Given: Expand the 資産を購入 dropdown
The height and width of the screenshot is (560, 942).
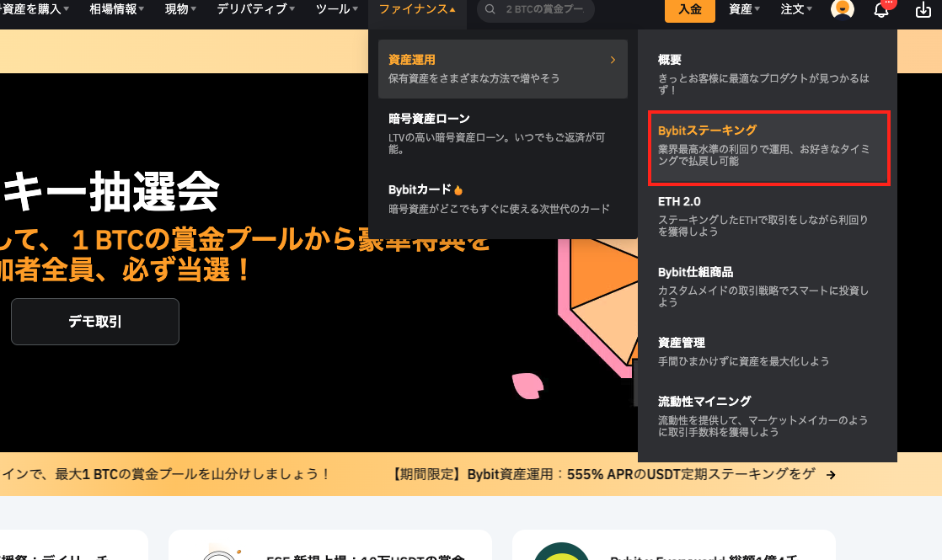Looking at the screenshot, I should pos(35,9).
